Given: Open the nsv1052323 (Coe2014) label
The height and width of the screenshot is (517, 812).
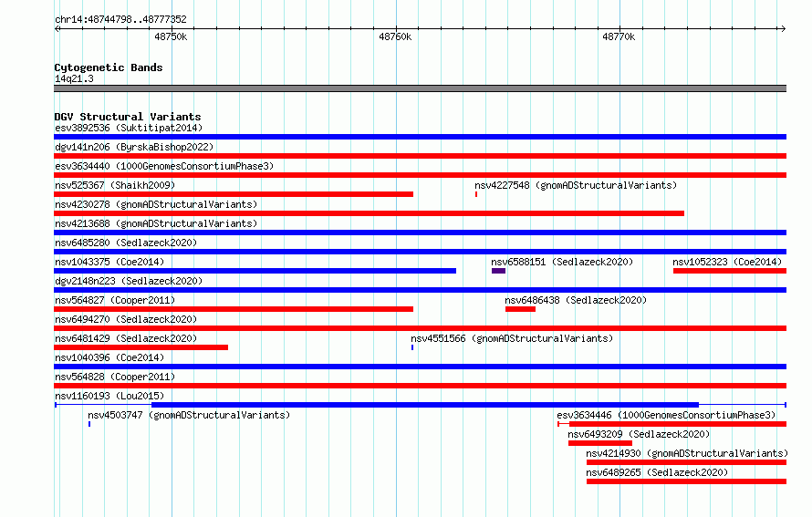Looking at the screenshot, I should 727,262.
